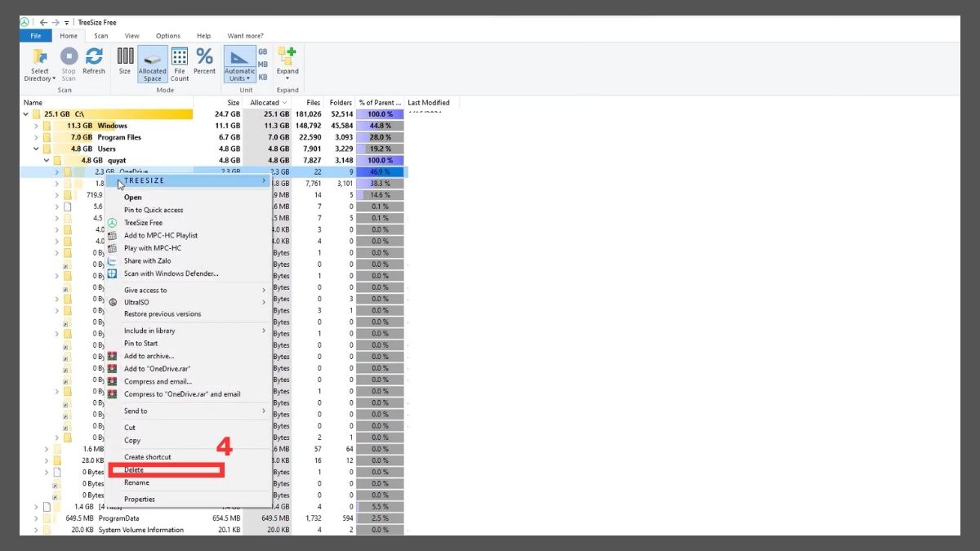Set the unit to KB
Screen dimensions: 980x551
click(x=263, y=77)
